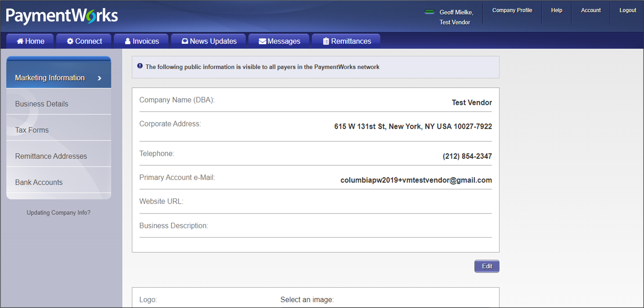The width and height of the screenshot is (644, 308).
Task: Open Business Details section
Action: tap(42, 104)
